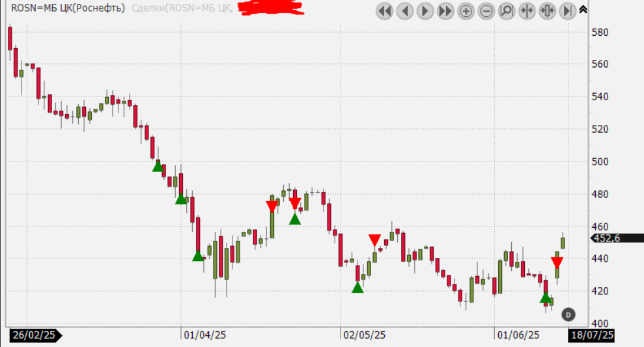The width and height of the screenshot is (644, 347).
Task: Click the 500 price axis label
Action: point(600,161)
